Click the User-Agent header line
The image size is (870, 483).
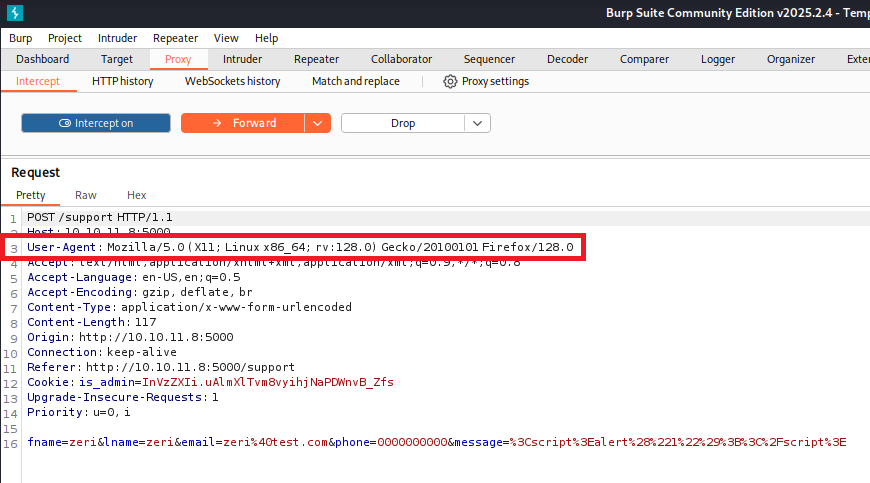300,247
